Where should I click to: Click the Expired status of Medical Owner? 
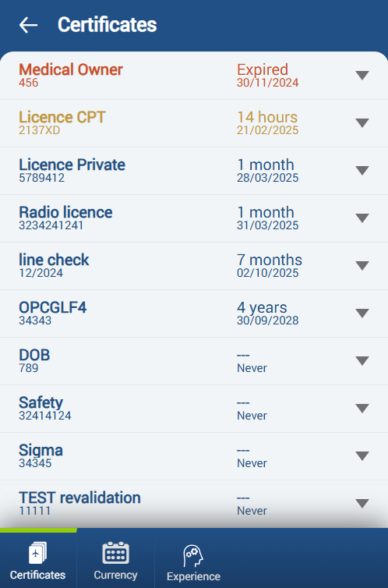(x=263, y=69)
